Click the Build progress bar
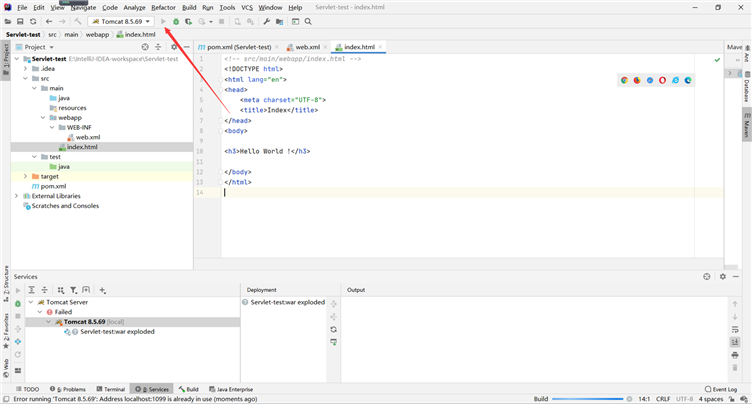752x404 pixels. 587,399
